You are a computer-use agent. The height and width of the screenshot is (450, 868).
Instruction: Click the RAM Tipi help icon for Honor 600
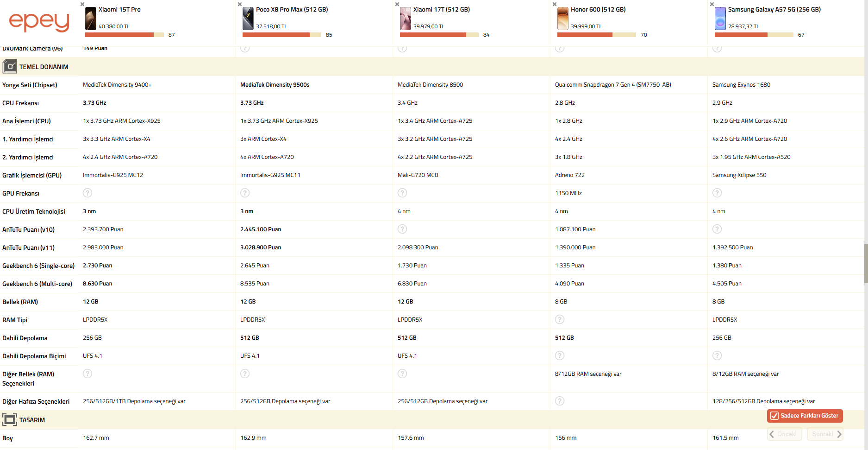point(560,319)
